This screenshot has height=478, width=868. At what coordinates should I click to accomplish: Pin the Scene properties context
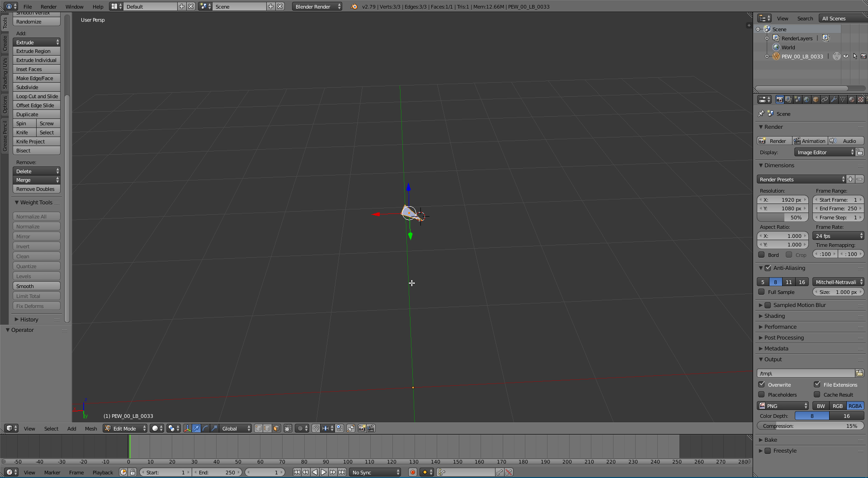point(761,114)
